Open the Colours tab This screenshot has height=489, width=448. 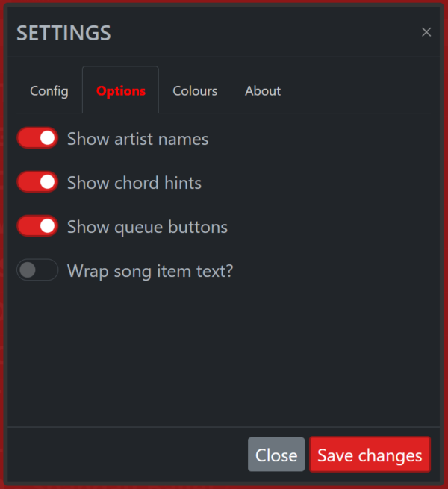195,91
